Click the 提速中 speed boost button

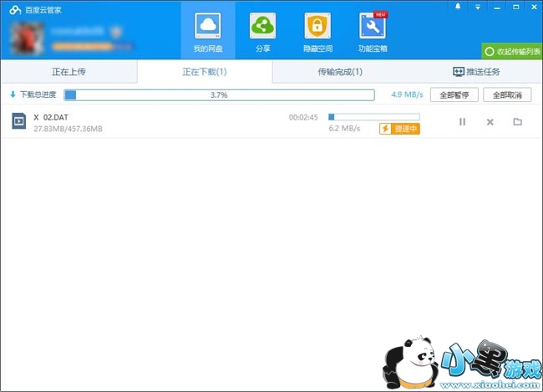pyautogui.click(x=399, y=129)
